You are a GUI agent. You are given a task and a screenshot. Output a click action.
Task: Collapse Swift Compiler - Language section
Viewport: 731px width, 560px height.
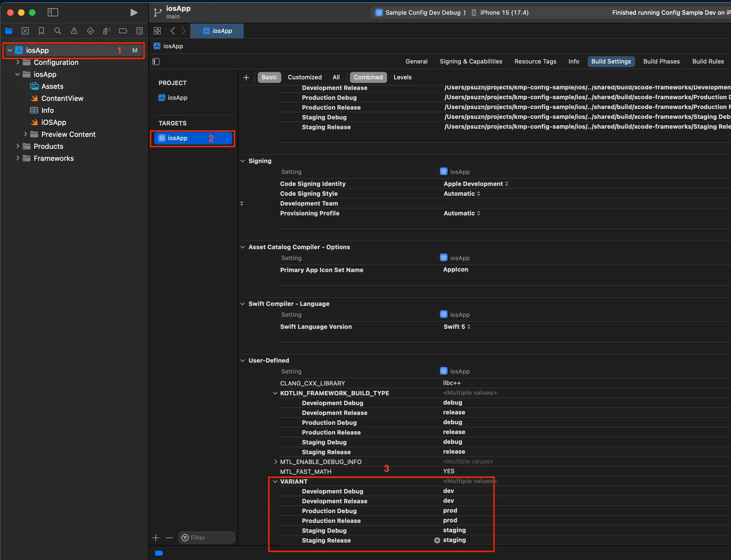tap(243, 304)
